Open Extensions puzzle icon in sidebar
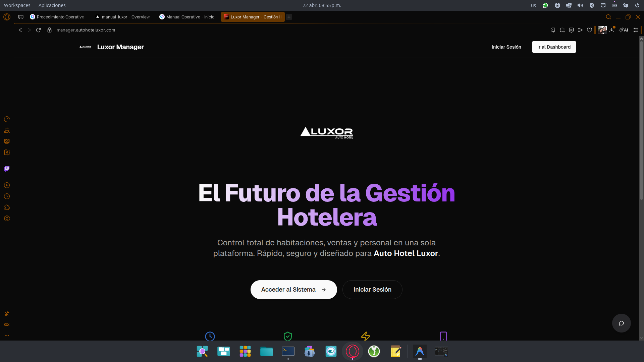Screen dimensions: 644x362 (7, 207)
